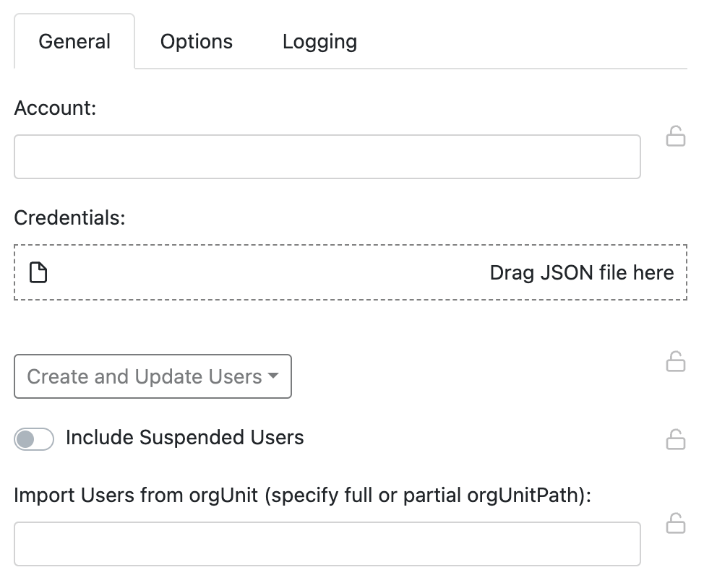Unlock the Account field setting

click(676, 137)
